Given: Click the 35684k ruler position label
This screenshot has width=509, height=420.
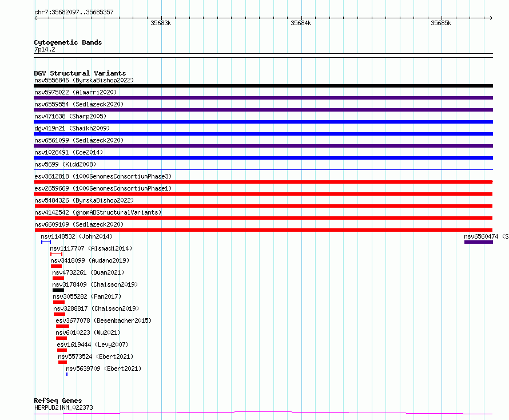Looking at the screenshot, I should coord(301,23).
